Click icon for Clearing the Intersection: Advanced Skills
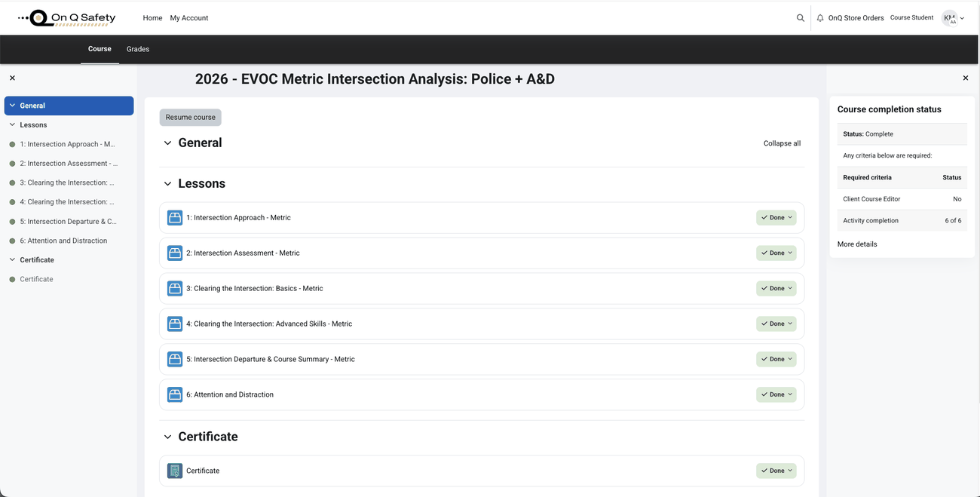 [175, 324]
